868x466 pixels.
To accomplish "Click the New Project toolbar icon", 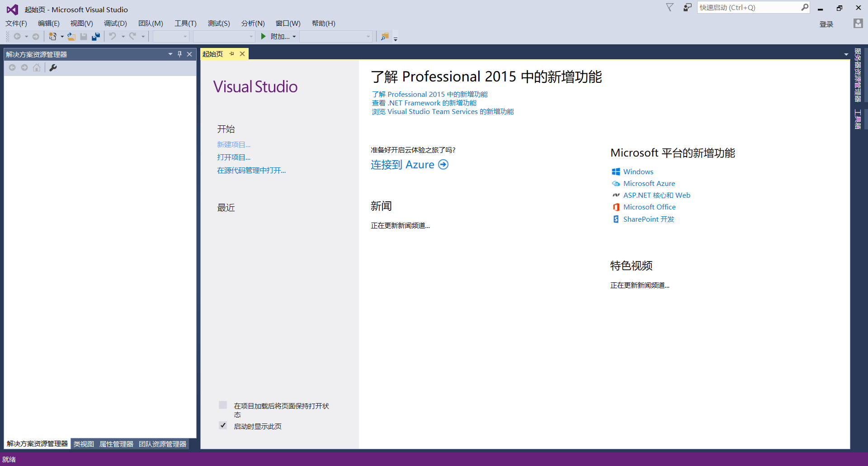I will point(53,37).
